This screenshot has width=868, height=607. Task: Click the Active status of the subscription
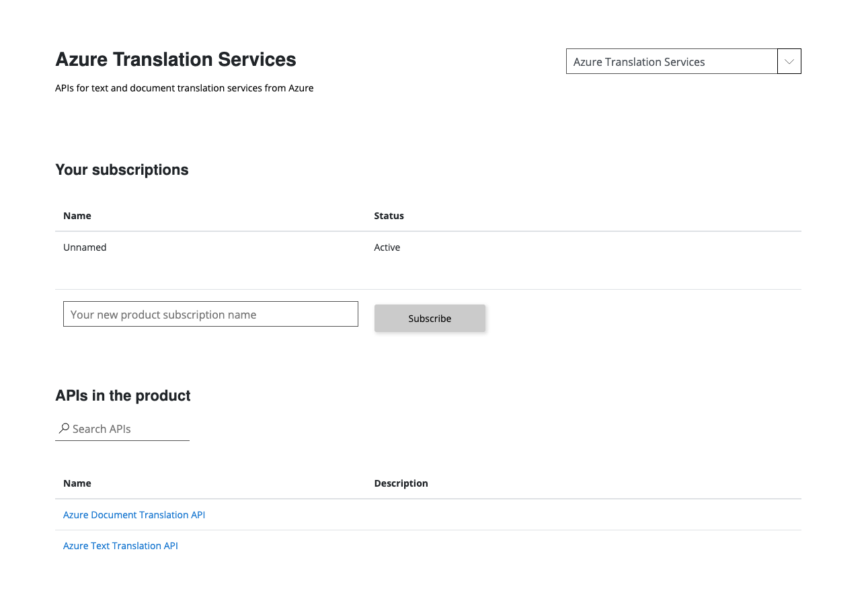coord(387,247)
